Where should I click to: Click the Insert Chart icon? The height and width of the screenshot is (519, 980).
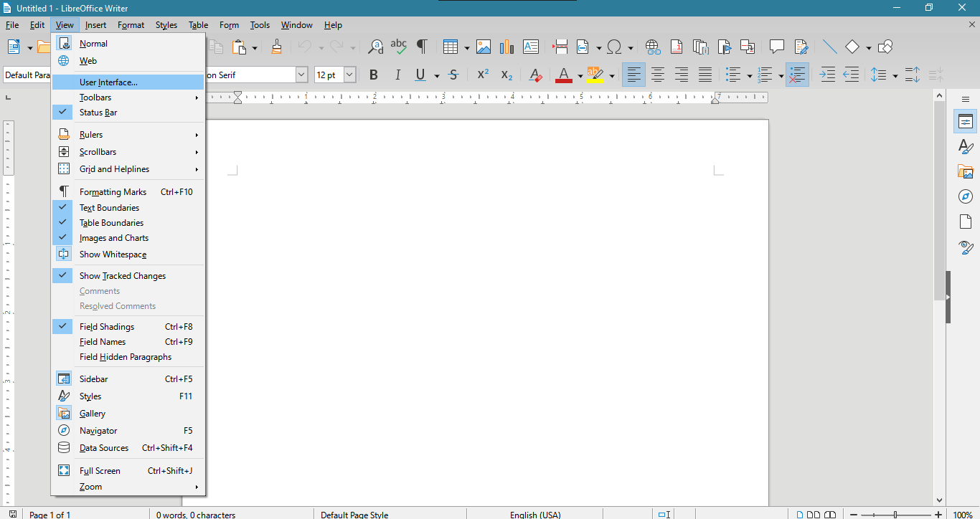(x=507, y=47)
